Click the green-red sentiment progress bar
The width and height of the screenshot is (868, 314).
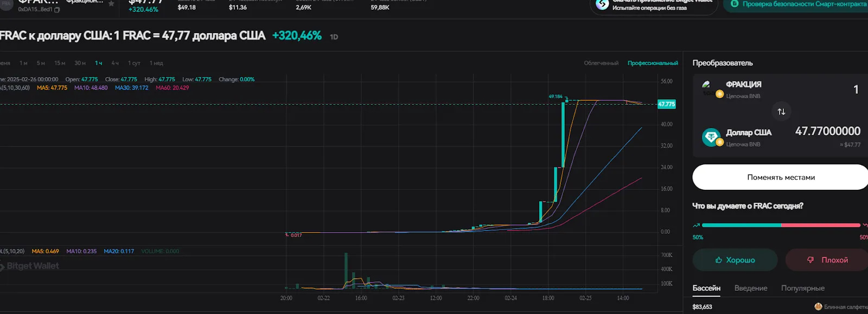[781, 225]
